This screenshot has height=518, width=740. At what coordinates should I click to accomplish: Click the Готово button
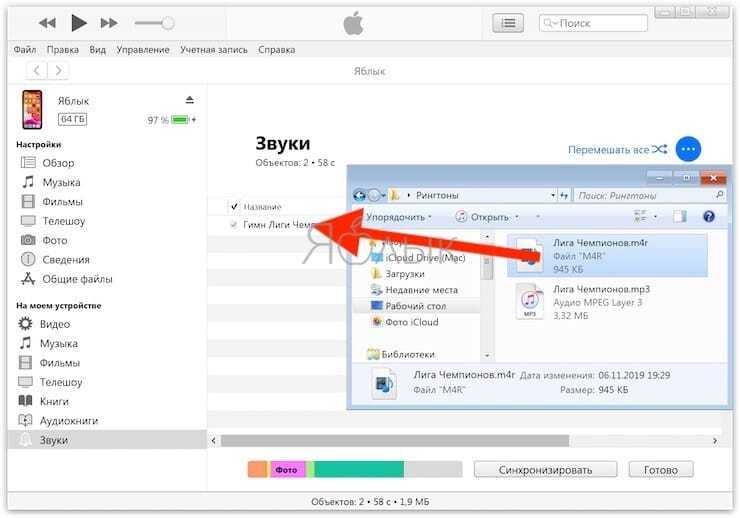[661, 470]
